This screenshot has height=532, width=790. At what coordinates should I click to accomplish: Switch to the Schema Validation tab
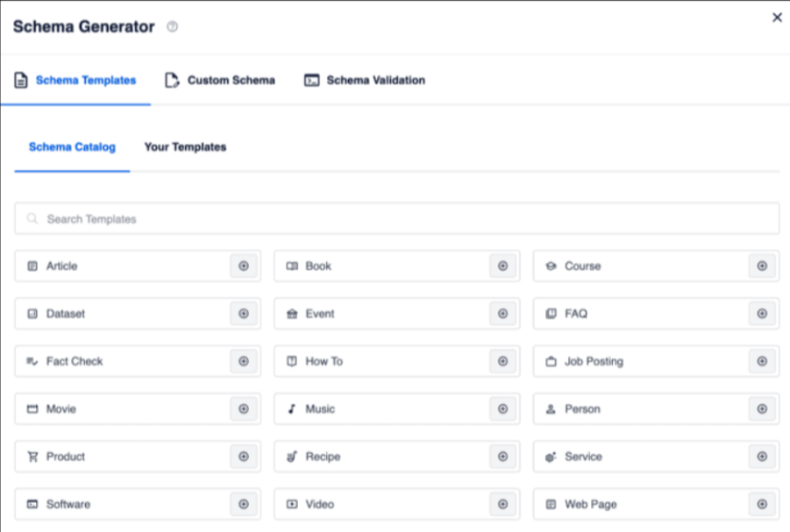point(365,80)
